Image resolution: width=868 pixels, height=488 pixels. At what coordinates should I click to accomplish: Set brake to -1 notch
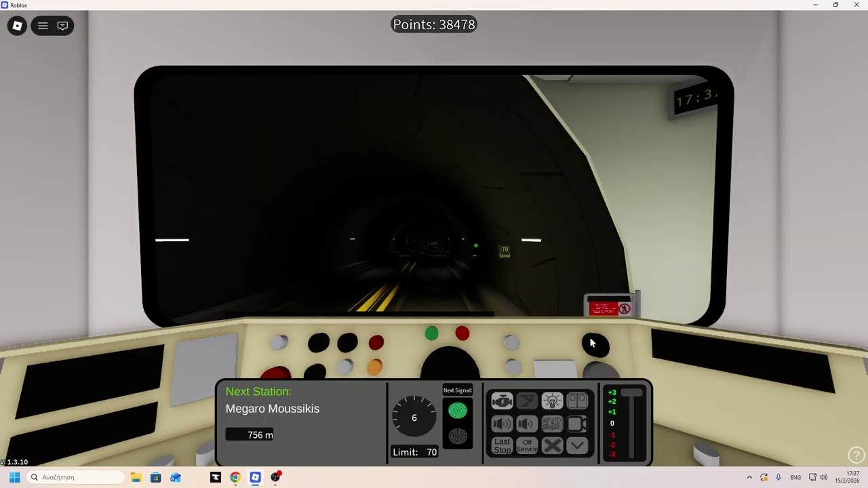pos(612,435)
